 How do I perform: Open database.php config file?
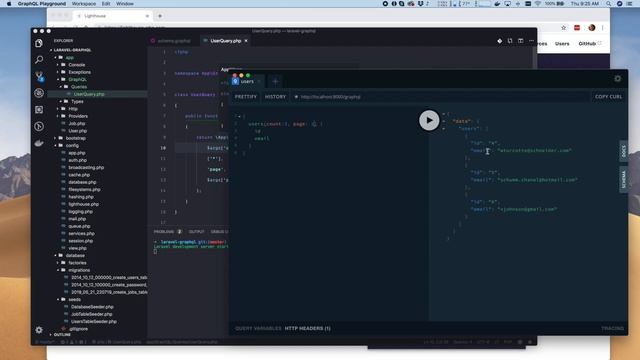82,182
